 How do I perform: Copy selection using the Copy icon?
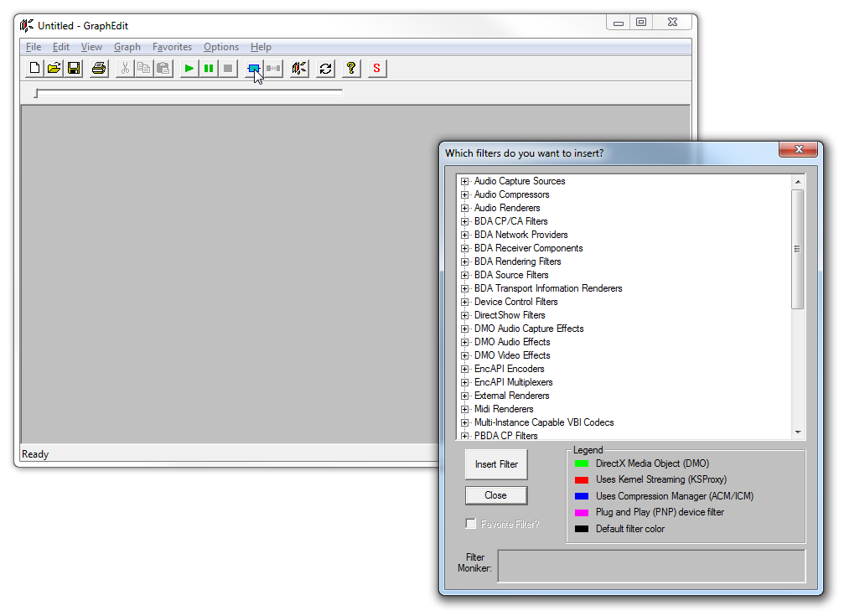[144, 69]
